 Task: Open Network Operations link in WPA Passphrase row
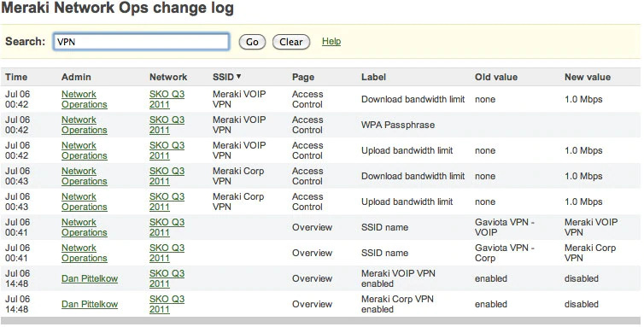(85, 125)
